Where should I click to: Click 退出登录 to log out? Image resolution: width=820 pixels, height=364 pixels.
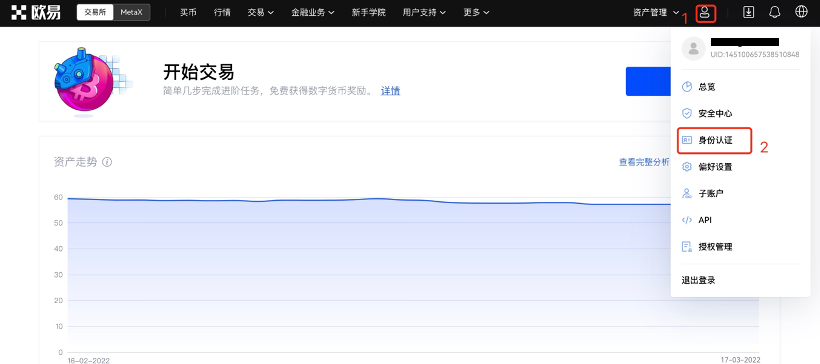tap(698, 280)
